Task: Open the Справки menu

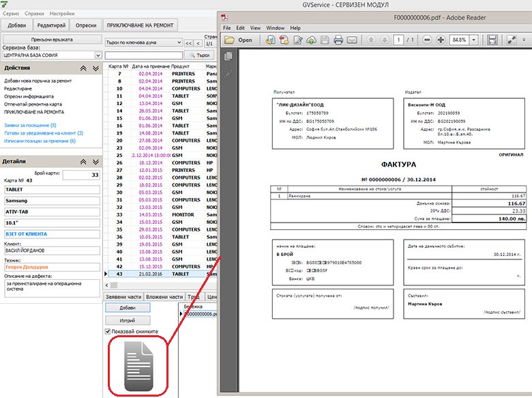Action: pos(34,14)
